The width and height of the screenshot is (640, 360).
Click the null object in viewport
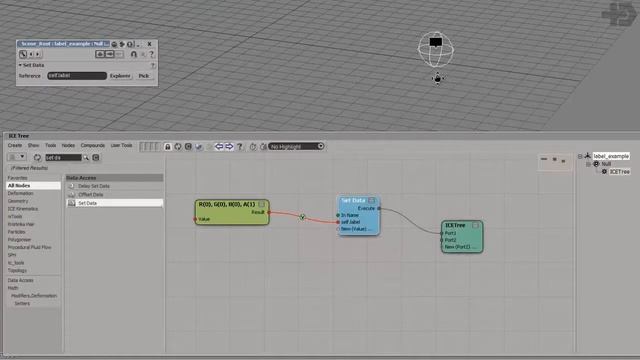(436, 49)
